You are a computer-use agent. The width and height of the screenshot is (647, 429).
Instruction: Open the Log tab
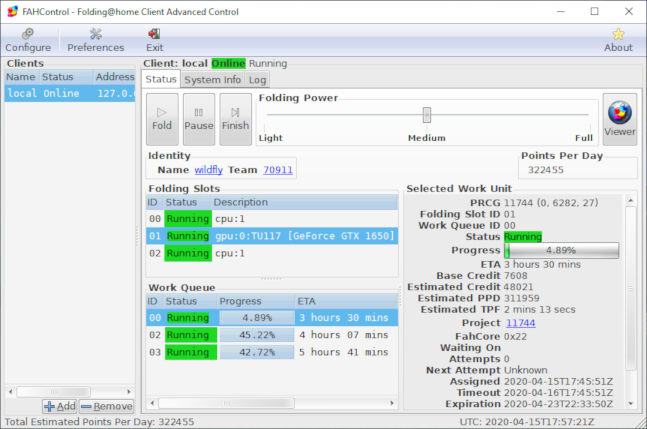tap(257, 80)
